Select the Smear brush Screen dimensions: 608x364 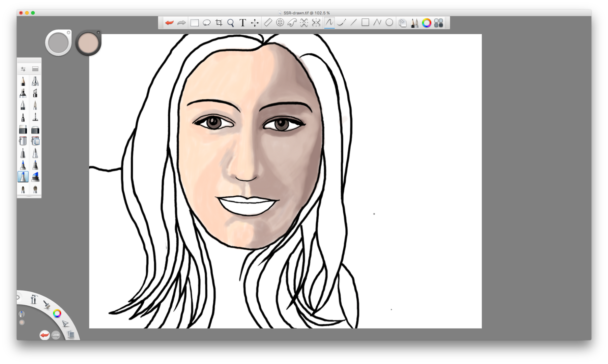click(35, 117)
